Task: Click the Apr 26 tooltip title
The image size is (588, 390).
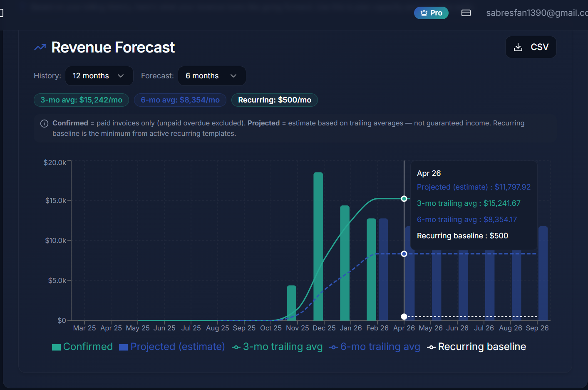Action: coord(429,173)
